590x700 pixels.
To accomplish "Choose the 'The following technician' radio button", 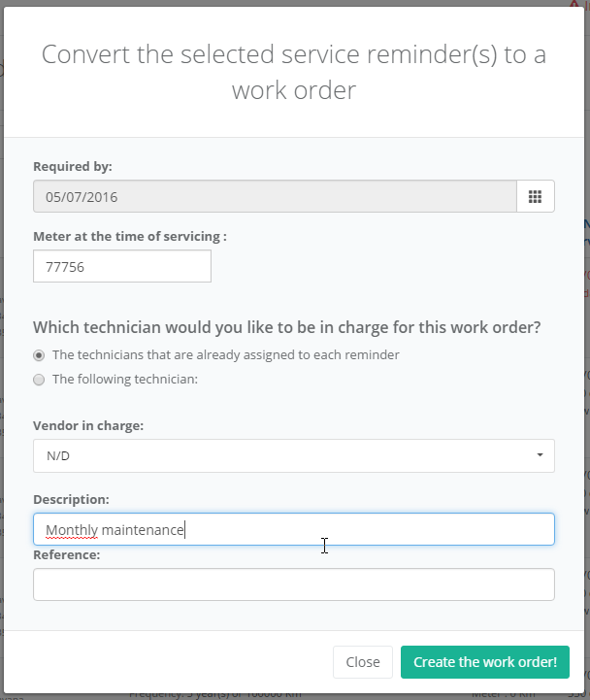I will coord(39,380).
